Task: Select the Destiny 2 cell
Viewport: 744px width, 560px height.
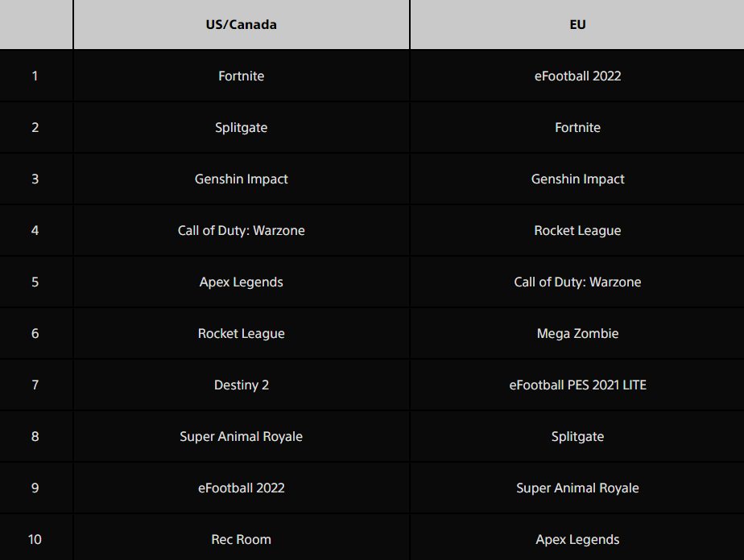Action: point(241,385)
